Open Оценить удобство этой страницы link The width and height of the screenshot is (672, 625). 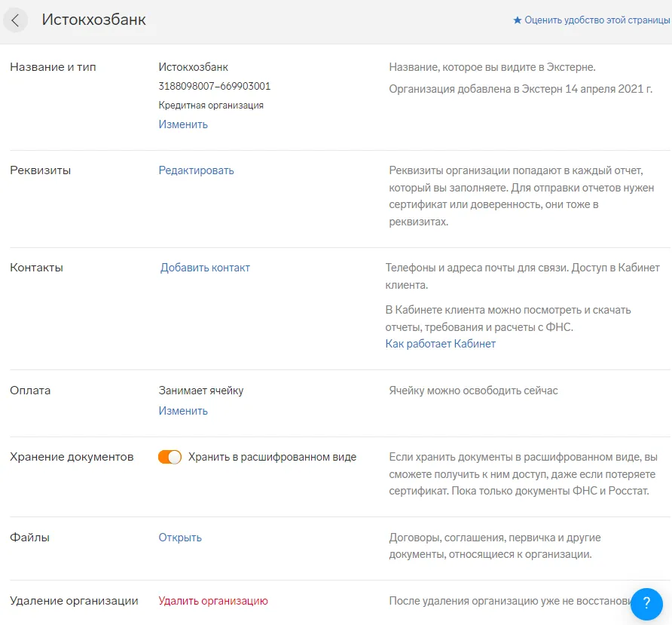coord(597,20)
